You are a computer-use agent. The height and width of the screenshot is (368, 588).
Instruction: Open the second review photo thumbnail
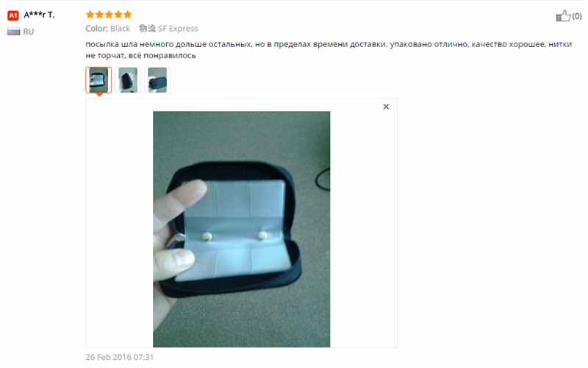tap(128, 80)
